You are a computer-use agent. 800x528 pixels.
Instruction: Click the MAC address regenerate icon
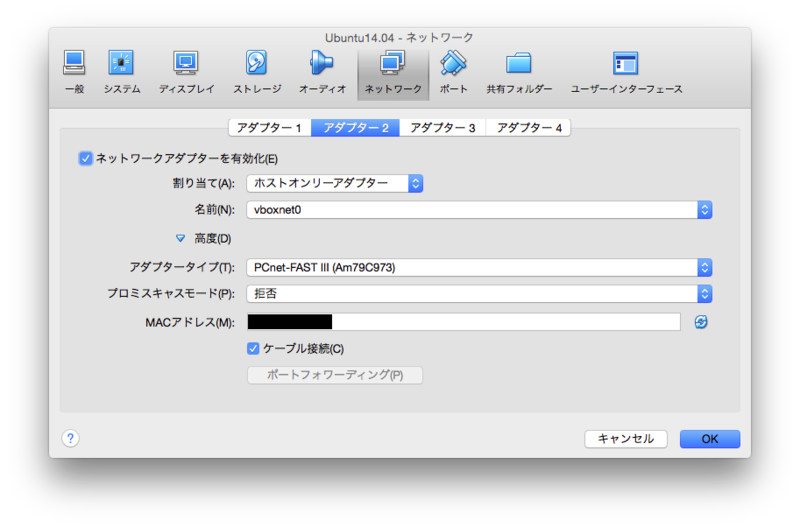click(701, 322)
